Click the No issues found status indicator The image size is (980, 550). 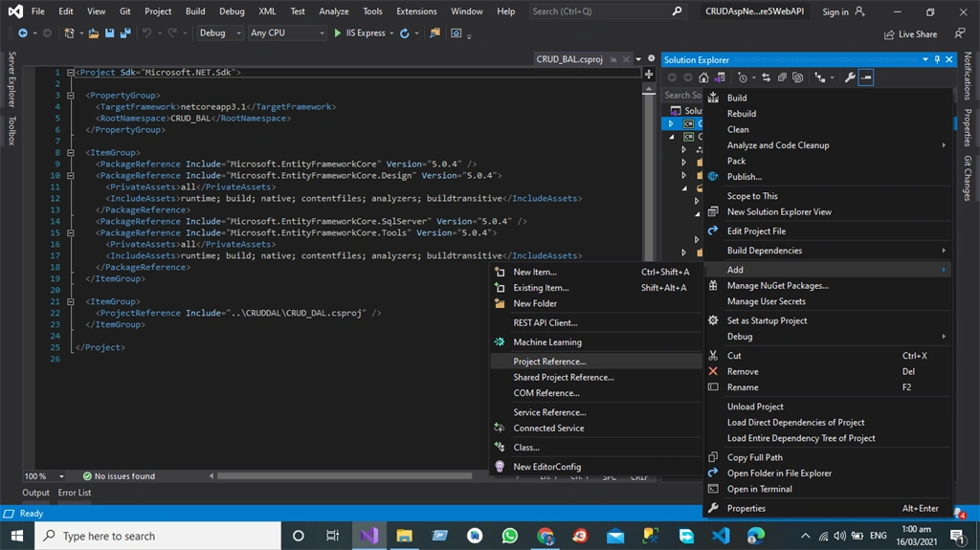[x=119, y=476]
